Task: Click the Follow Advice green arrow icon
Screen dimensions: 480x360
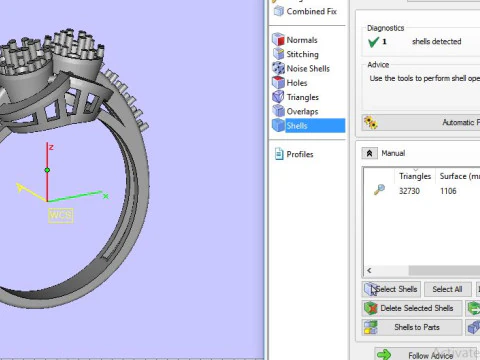Action: [x=384, y=354]
